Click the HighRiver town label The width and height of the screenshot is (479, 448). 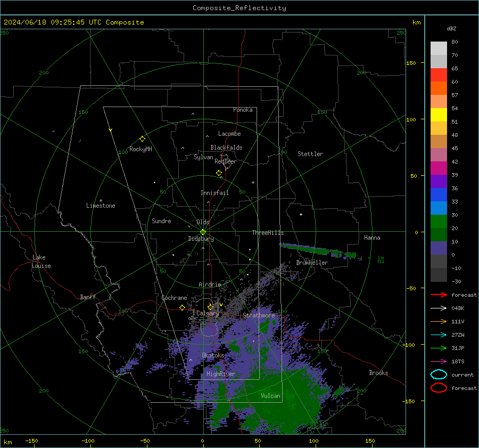point(220,374)
